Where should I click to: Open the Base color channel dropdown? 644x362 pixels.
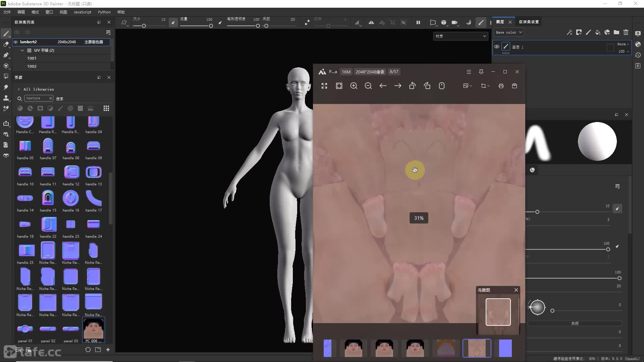point(509,33)
